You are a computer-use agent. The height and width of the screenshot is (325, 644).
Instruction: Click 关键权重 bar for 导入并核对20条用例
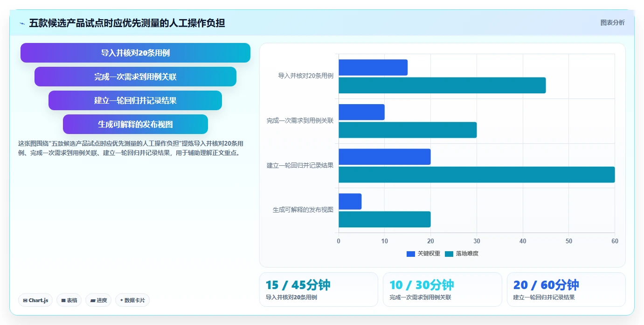(x=373, y=67)
